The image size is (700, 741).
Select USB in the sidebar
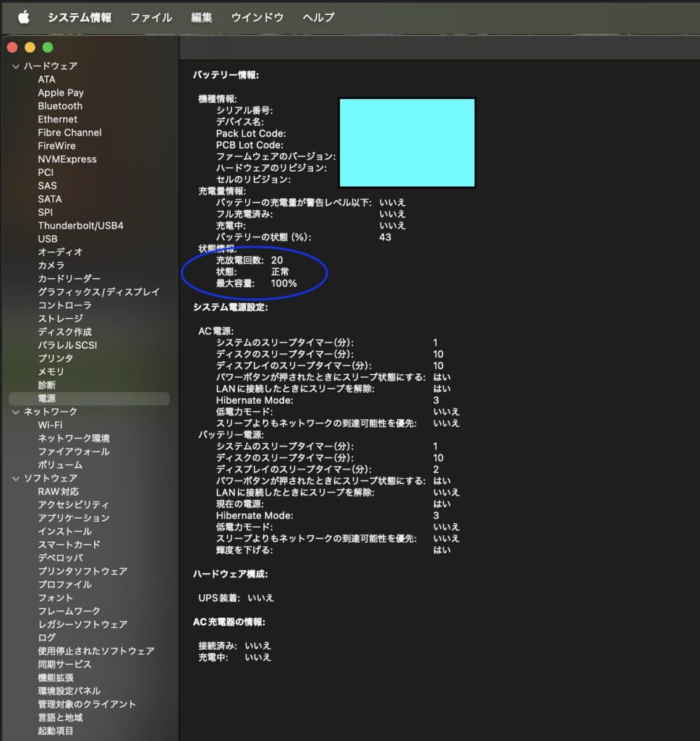tap(48, 239)
